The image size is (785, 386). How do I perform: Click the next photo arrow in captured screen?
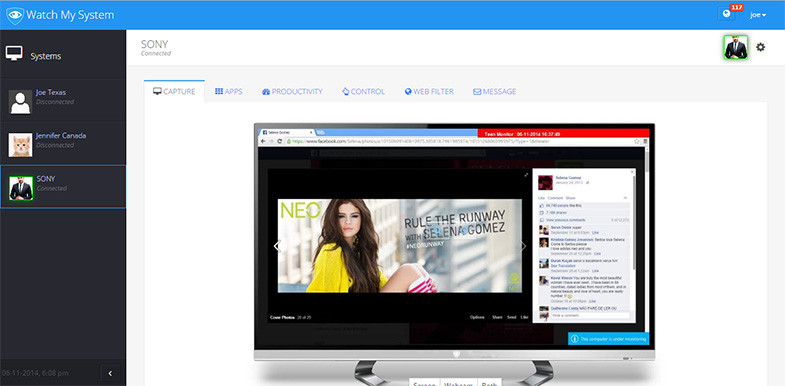523,246
